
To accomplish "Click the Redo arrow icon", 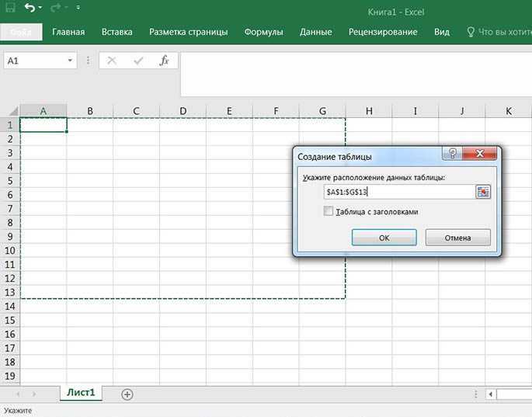I will click(x=55, y=7).
